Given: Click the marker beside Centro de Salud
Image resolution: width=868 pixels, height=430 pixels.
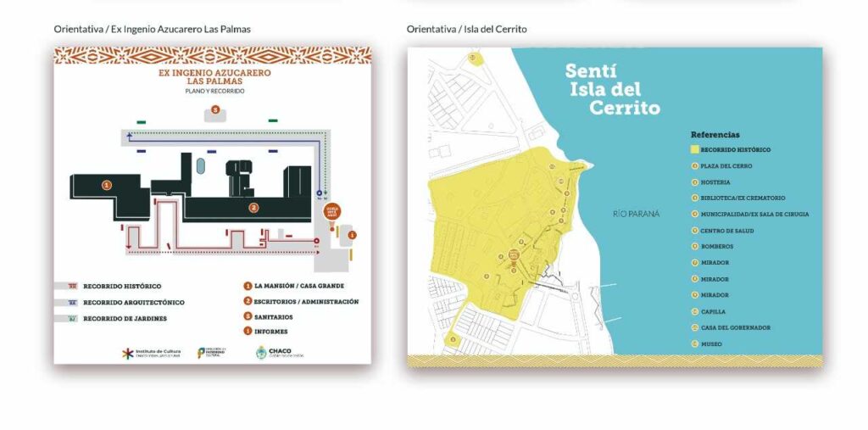Looking at the screenshot, I should click(x=695, y=231).
